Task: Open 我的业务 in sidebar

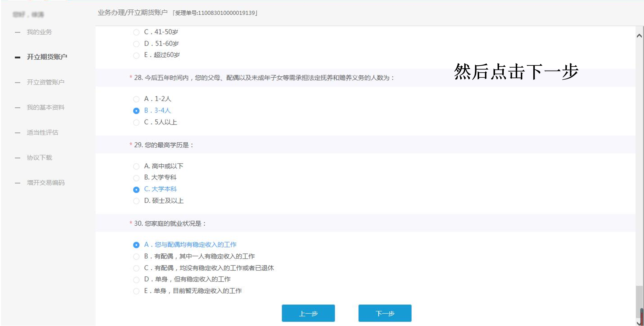Action: point(39,32)
